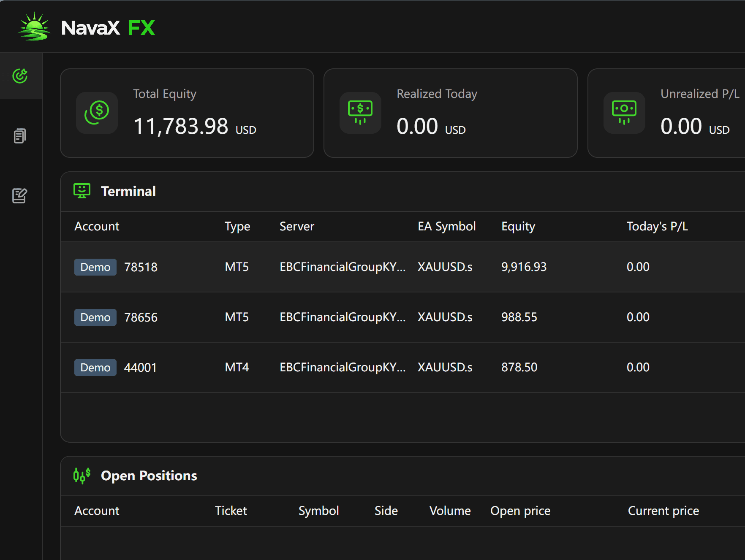Click the Demo badge for account 44001
Image resolution: width=745 pixels, height=560 pixels.
[95, 368]
